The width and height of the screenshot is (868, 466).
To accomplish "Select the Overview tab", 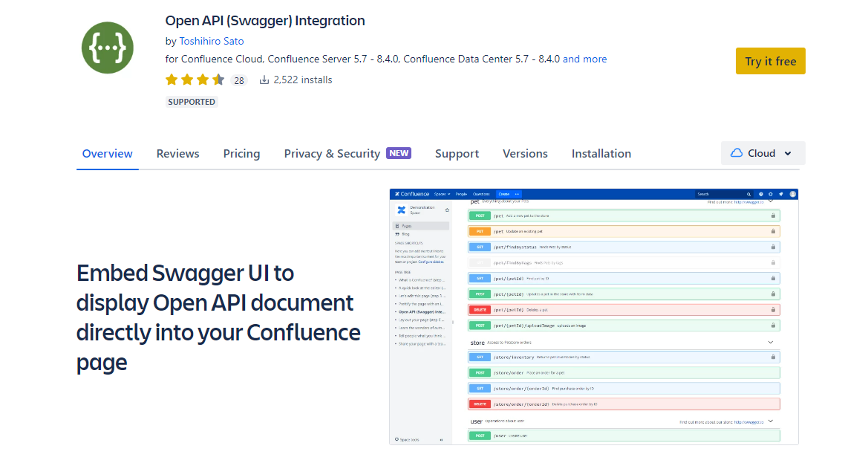I will [108, 154].
